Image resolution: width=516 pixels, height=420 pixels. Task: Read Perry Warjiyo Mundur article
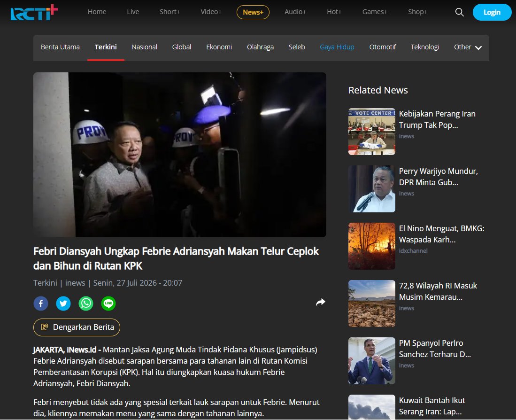[439, 177]
